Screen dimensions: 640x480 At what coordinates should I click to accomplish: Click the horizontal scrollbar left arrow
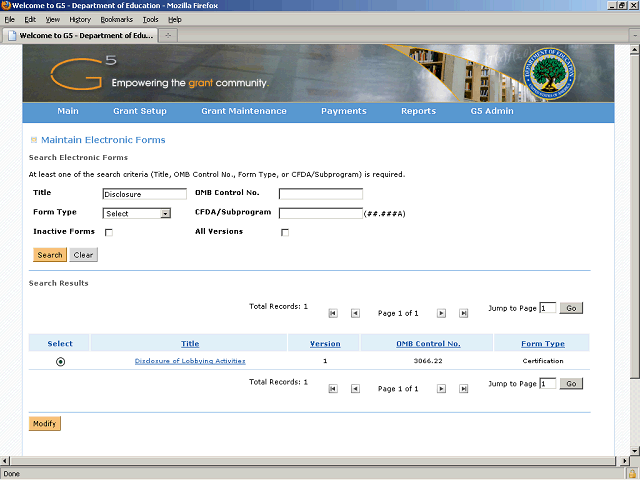tap(4, 461)
